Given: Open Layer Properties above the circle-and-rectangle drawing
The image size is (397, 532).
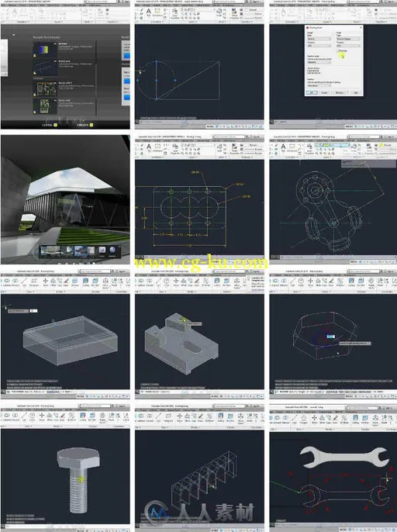Looking at the screenshot, I should pyautogui.click(x=175, y=14).
